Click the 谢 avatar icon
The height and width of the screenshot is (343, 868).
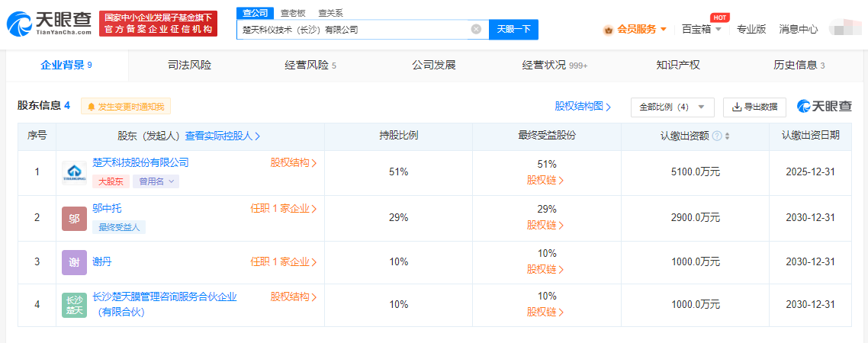pos(75,262)
